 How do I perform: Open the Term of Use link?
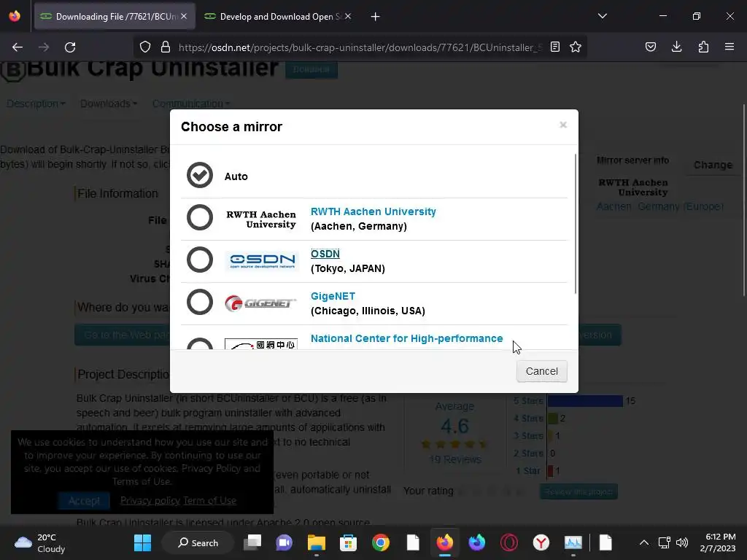[209, 500]
